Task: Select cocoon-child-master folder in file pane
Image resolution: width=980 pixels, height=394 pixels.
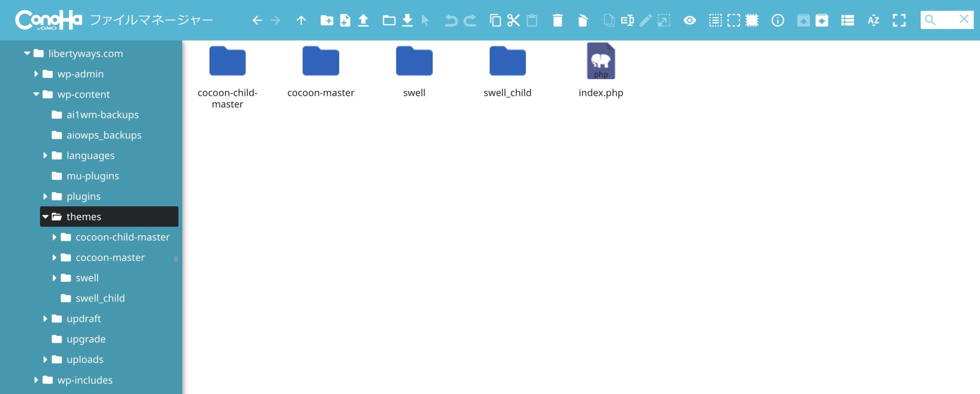Action: 227,61
